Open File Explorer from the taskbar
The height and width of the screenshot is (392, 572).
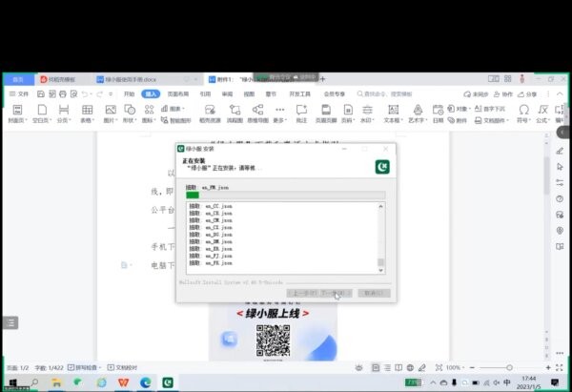(x=56, y=382)
